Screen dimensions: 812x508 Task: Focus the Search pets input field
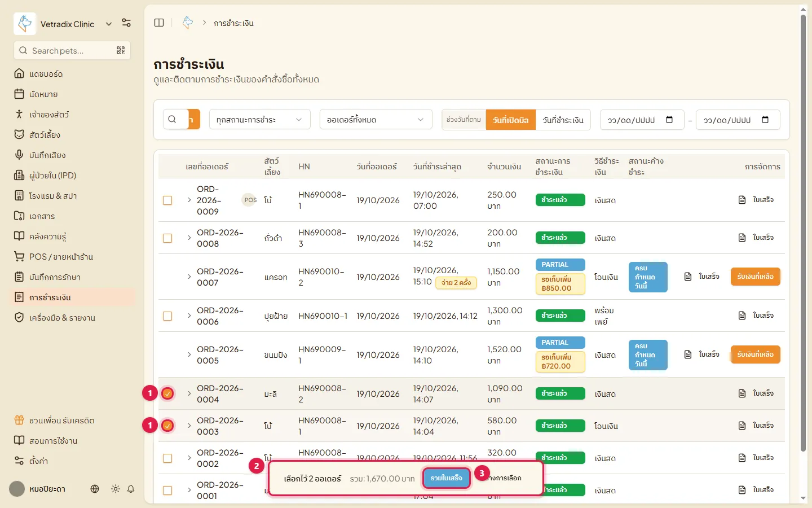pyautogui.click(x=72, y=51)
